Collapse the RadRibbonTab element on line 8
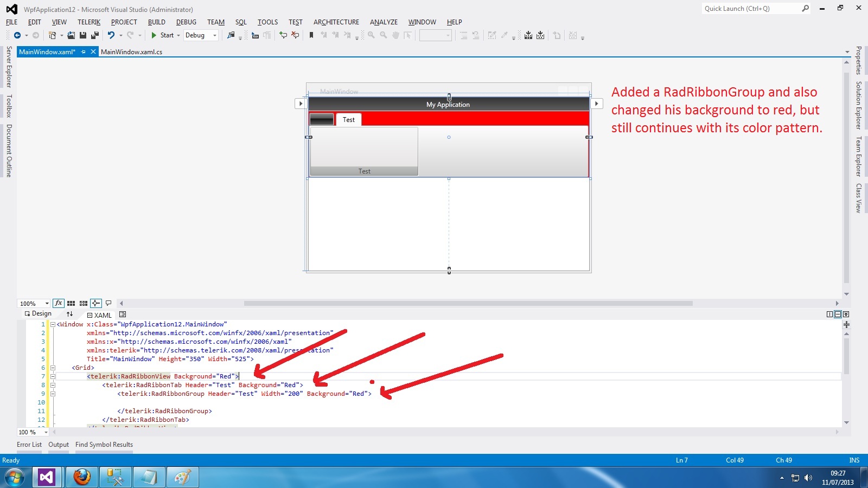The height and width of the screenshot is (488, 868). (53, 385)
